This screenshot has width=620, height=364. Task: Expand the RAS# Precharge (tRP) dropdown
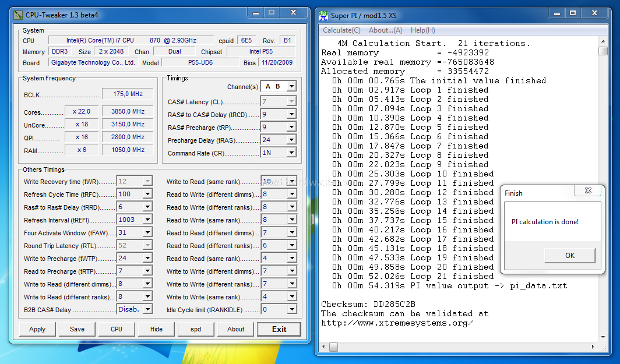pos(291,128)
